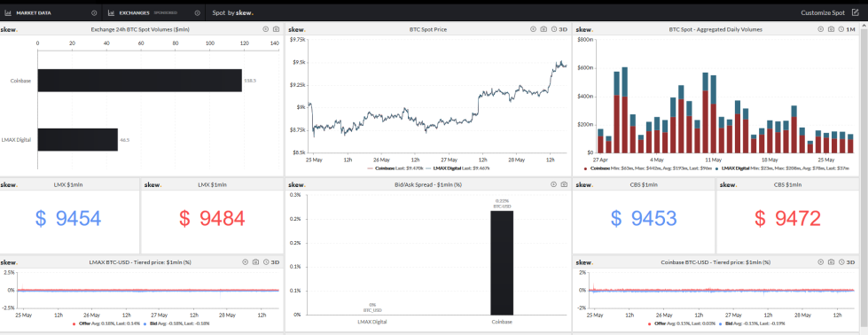Click the red $ 9484 LMX value
Viewport: 868px width, 335px height.
click(x=212, y=219)
